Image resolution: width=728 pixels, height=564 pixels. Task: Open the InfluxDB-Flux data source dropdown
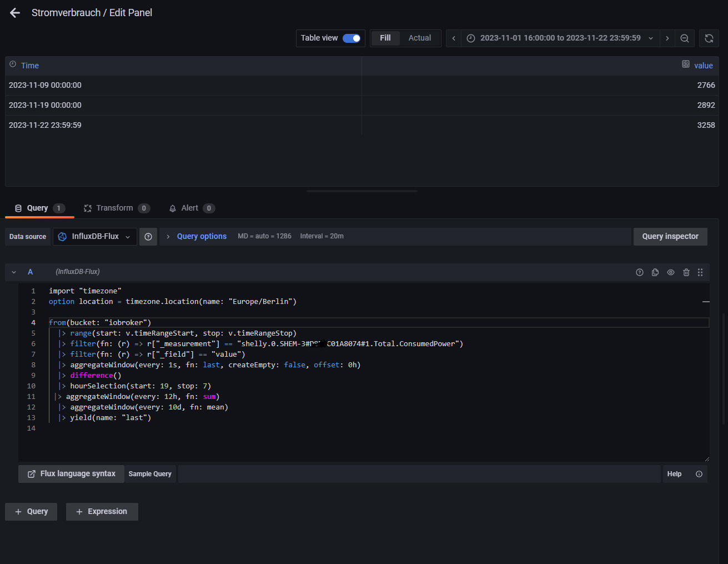[x=95, y=237]
